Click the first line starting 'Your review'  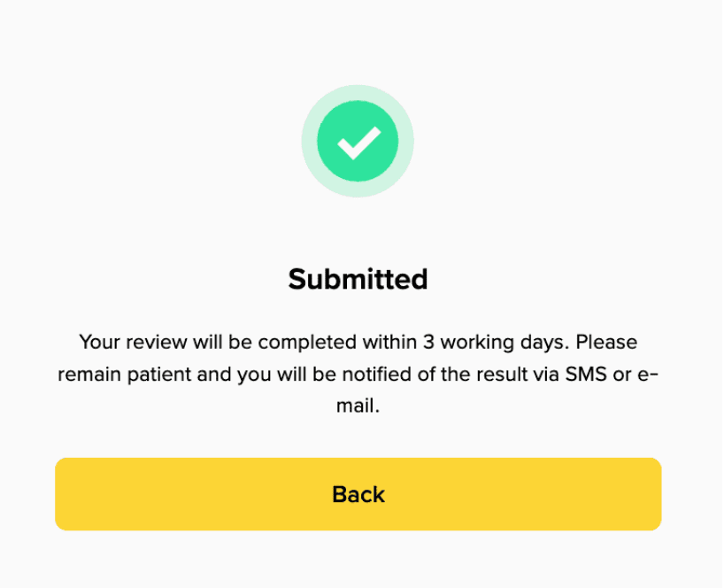click(x=358, y=343)
